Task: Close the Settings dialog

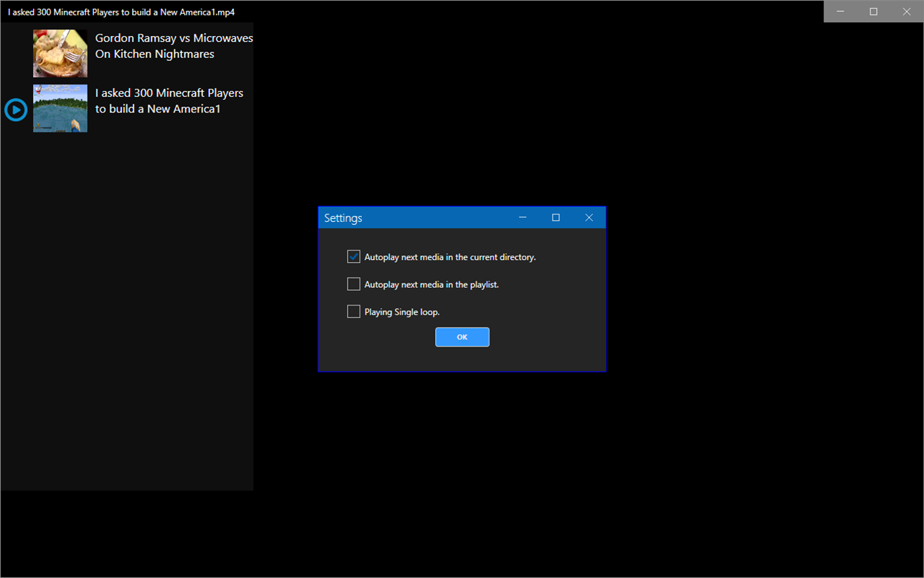Action: (589, 217)
